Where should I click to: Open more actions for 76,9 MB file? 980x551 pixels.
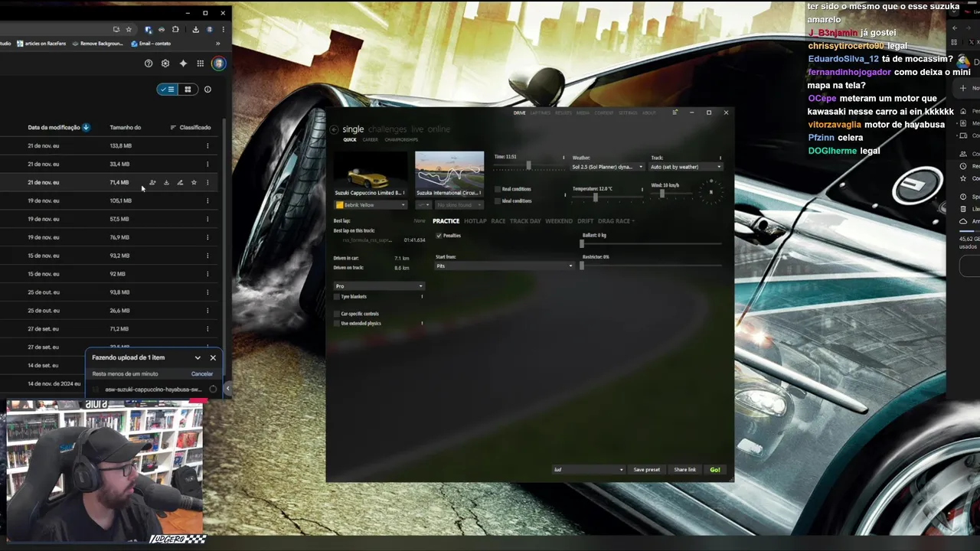pyautogui.click(x=207, y=237)
